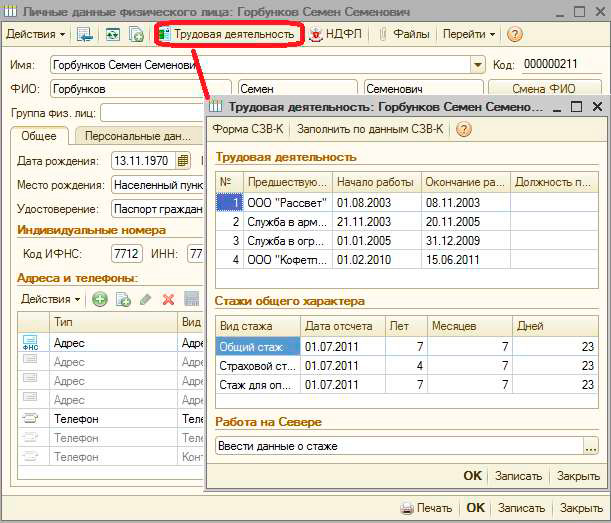Select the first Телефон row in black
This screenshot has height=523, width=611.
(111, 419)
